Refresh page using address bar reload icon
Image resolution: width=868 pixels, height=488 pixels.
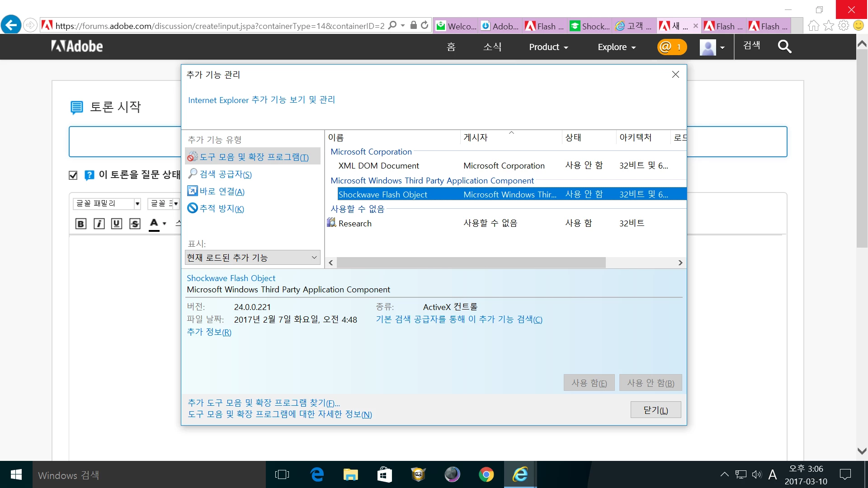pyautogui.click(x=425, y=25)
